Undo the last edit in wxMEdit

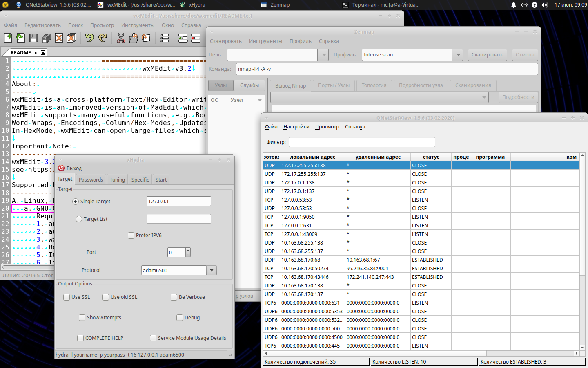click(89, 38)
